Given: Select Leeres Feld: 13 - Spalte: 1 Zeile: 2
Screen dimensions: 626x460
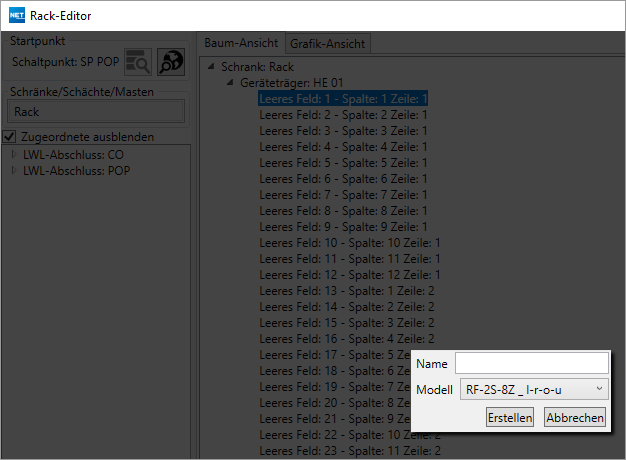Looking at the screenshot, I should tap(347, 290).
